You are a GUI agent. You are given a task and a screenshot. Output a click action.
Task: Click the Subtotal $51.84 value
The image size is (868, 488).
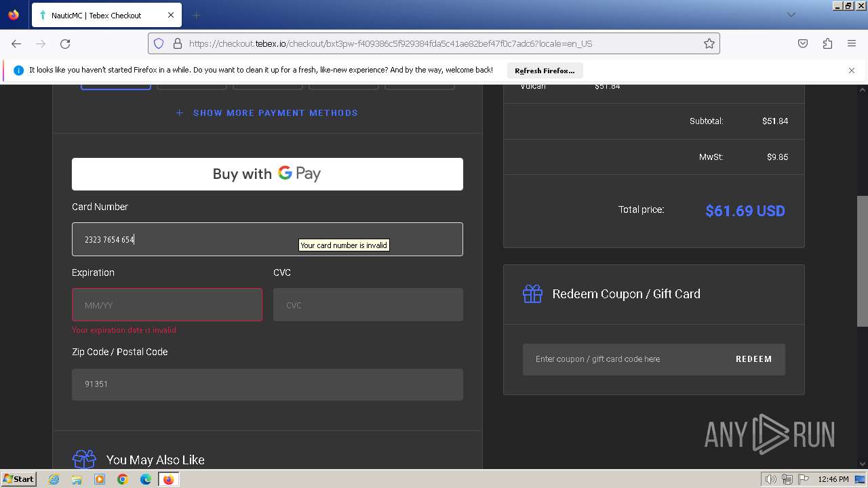click(775, 121)
